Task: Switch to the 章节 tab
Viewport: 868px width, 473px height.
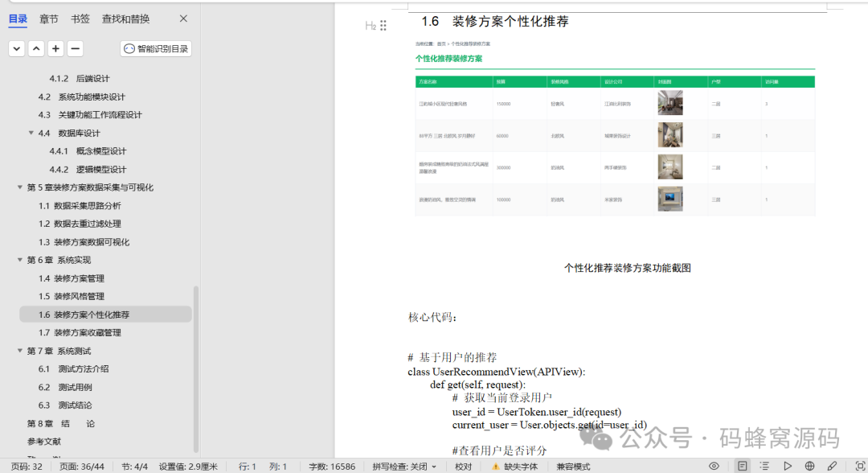Action: click(x=49, y=19)
